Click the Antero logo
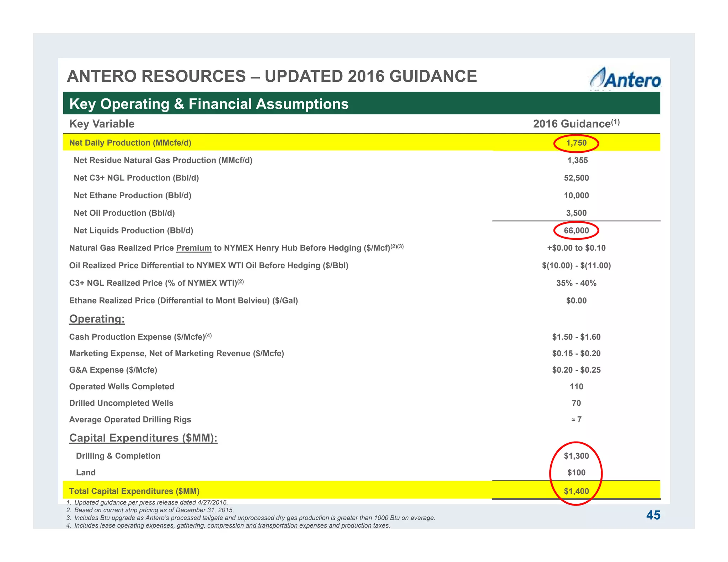Image resolution: width=728 pixels, height=562 pixels. pos(625,77)
